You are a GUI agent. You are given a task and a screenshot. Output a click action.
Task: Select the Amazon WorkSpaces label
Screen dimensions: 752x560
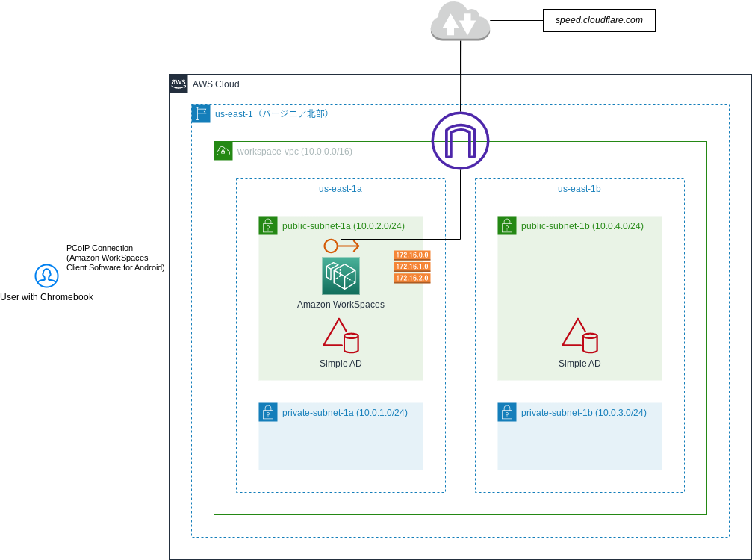tap(341, 305)
